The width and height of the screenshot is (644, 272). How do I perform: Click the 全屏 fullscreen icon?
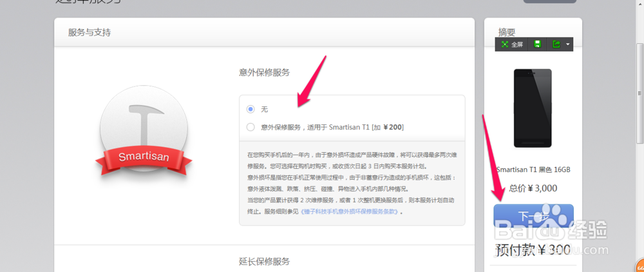pos(505,44)
